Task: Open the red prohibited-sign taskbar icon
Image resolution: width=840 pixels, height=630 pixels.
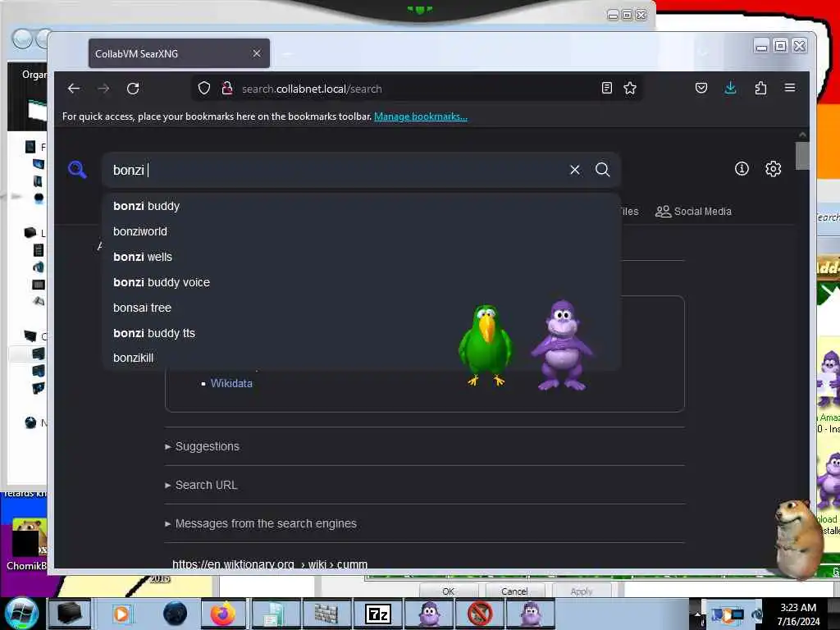Action: (479, 614)
